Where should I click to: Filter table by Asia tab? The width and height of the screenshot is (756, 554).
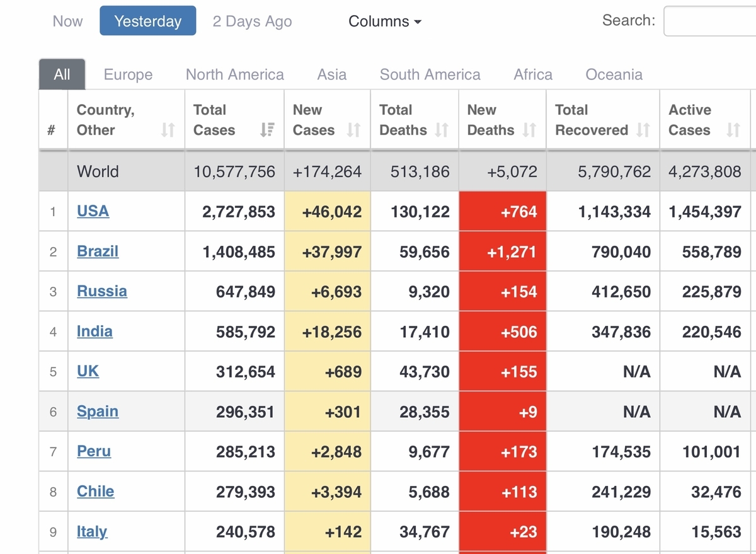[x=332, y=74]
